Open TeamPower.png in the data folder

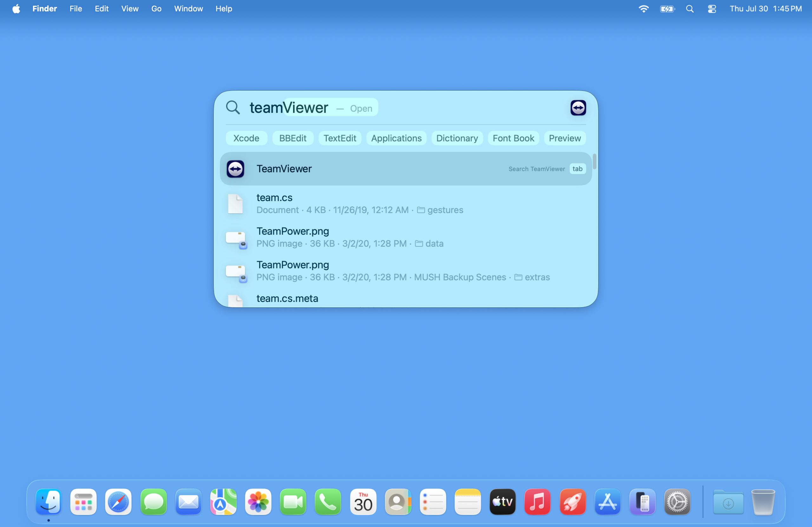405,237
